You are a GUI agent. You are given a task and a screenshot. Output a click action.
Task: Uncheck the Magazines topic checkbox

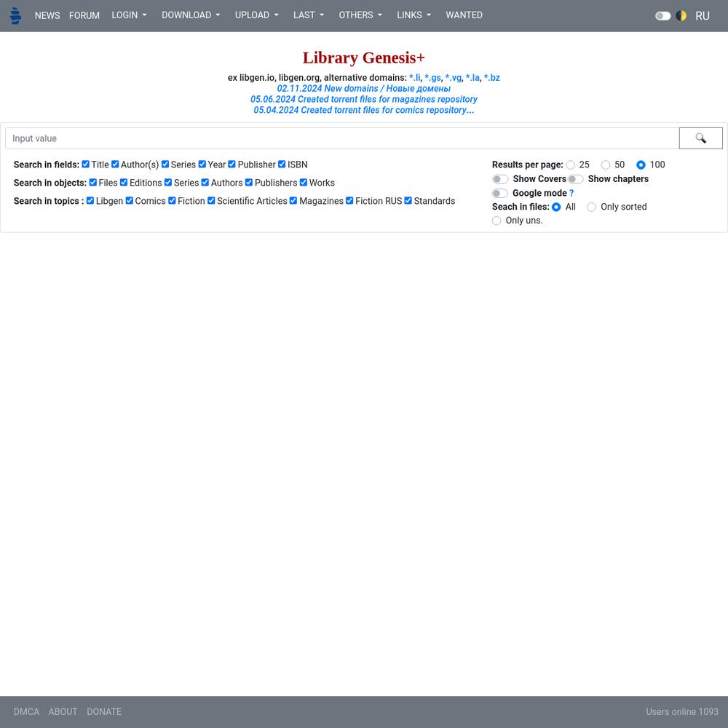point(293,201)
